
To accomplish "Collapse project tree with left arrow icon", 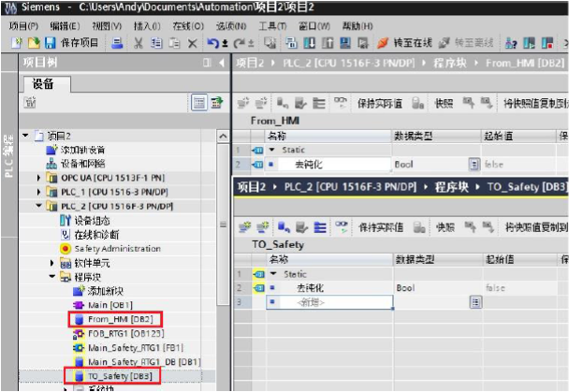I will (222, 63).
